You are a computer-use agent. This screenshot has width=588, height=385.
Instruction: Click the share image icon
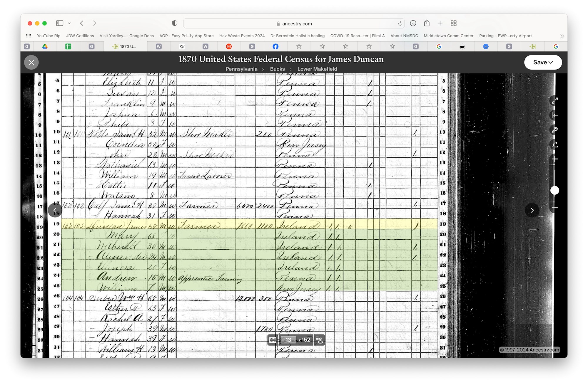click(554, 144)
